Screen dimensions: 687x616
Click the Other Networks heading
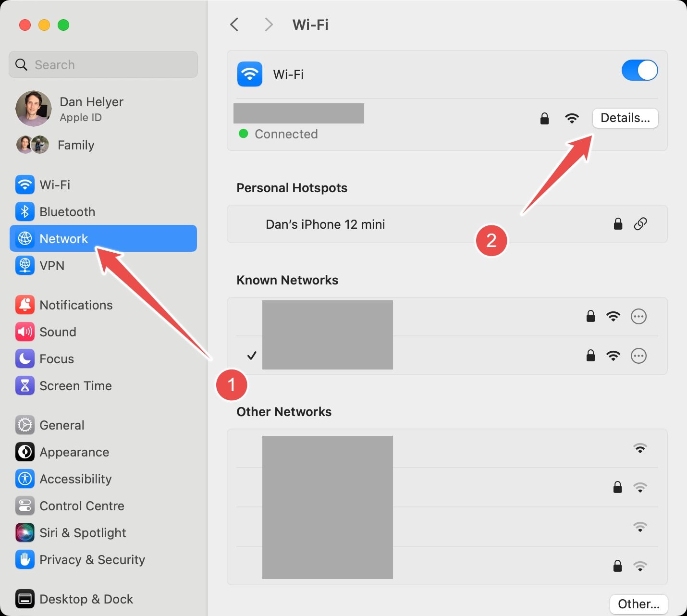tap(284, 412)
